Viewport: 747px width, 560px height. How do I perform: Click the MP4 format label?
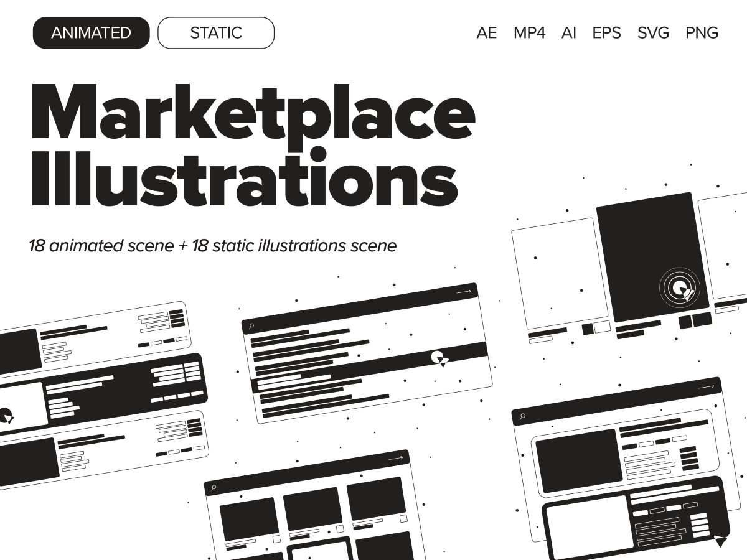tap(529, 33)
